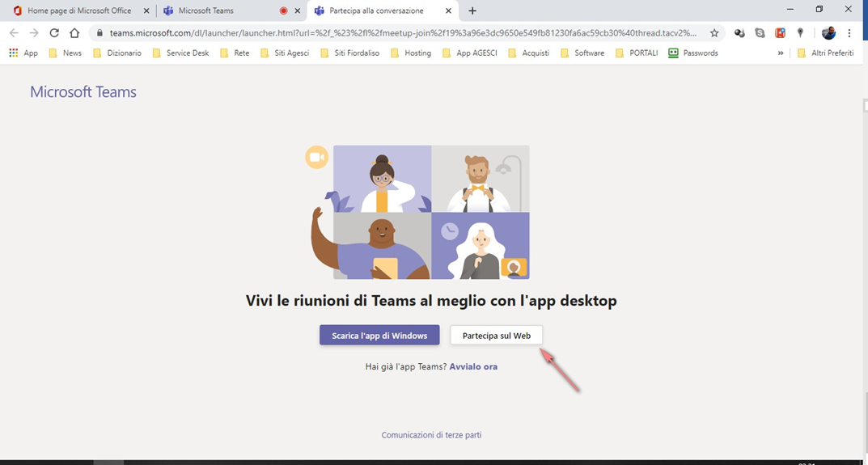
Task: Open a new browser tab
Action: point(472,11)
